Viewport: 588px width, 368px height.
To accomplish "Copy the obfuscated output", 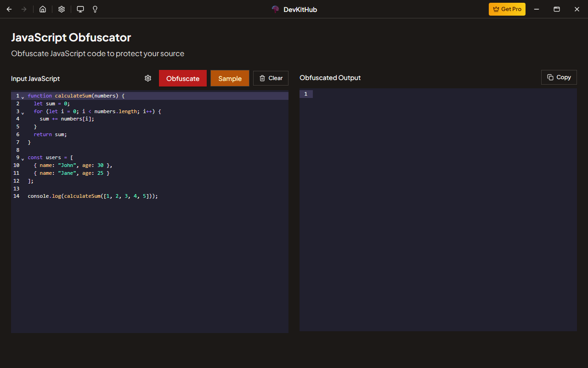I will tap(559, 77).
